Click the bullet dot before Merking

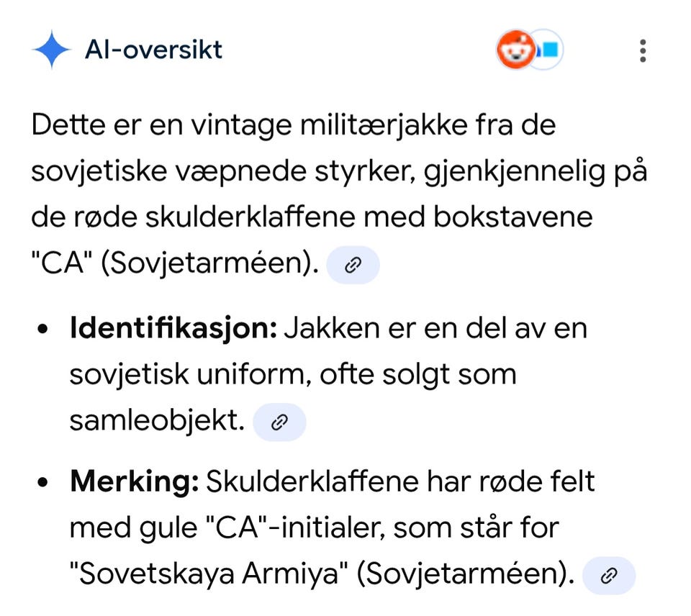click(44, 483)
